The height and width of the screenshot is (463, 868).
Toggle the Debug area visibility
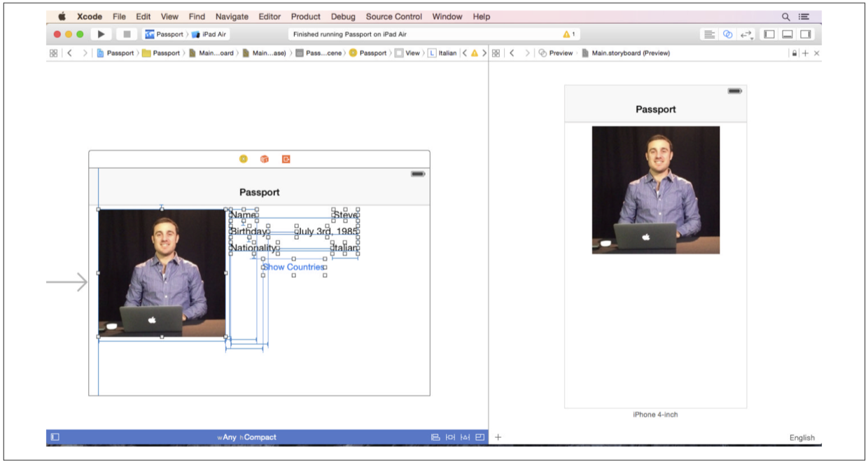point(787,34)
